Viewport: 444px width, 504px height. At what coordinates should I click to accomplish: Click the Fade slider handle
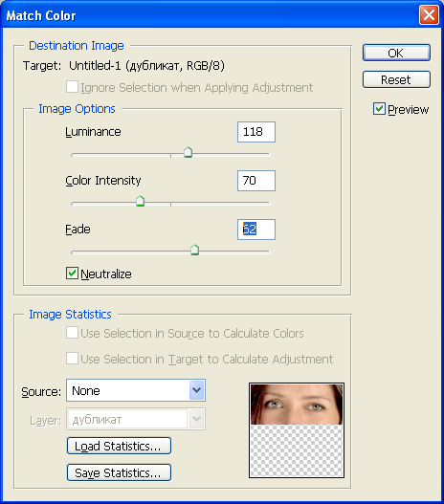194,250
